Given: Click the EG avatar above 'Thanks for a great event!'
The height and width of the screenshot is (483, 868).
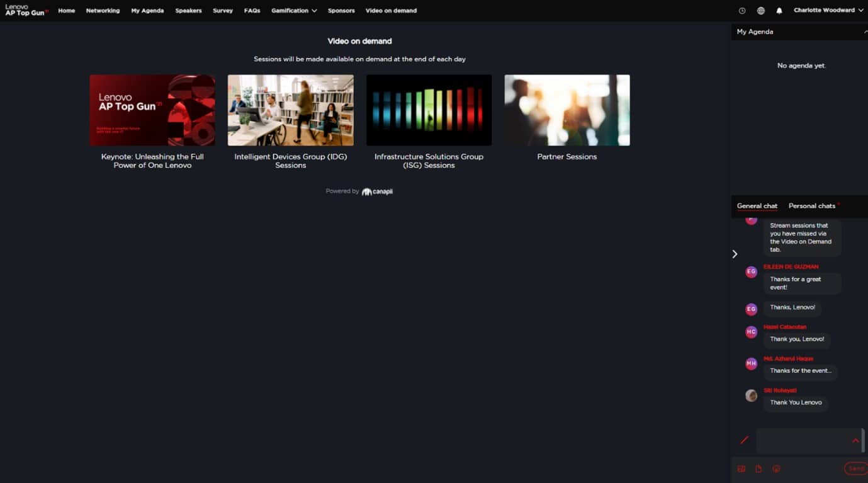Looking at the screenshot, I should click(751, 272).
